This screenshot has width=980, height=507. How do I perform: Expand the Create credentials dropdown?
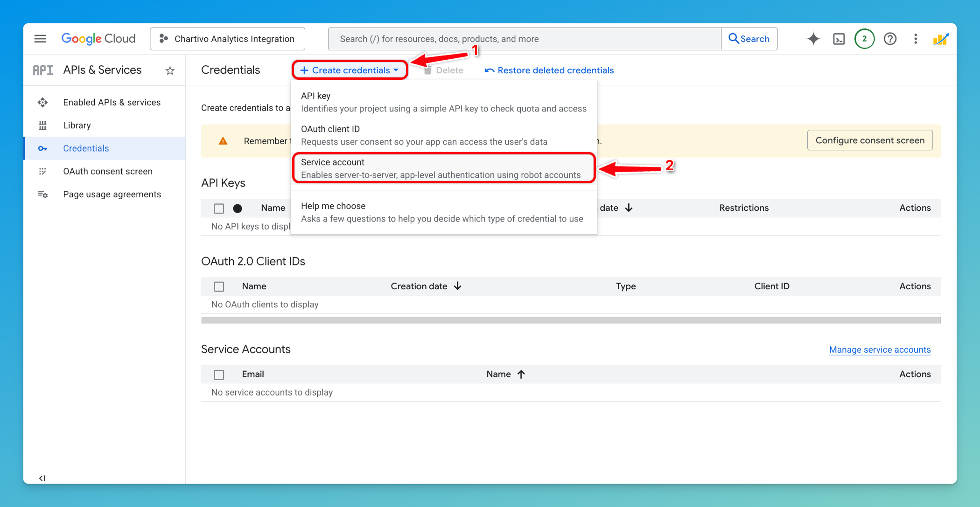click(x=349, y=70)
